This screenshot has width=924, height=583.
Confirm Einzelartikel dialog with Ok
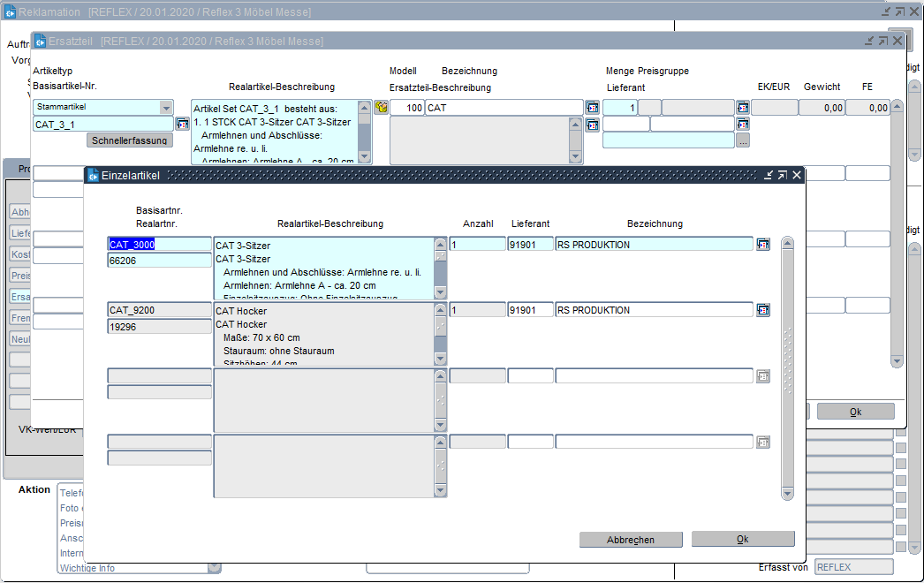click(x=743, y=539)
